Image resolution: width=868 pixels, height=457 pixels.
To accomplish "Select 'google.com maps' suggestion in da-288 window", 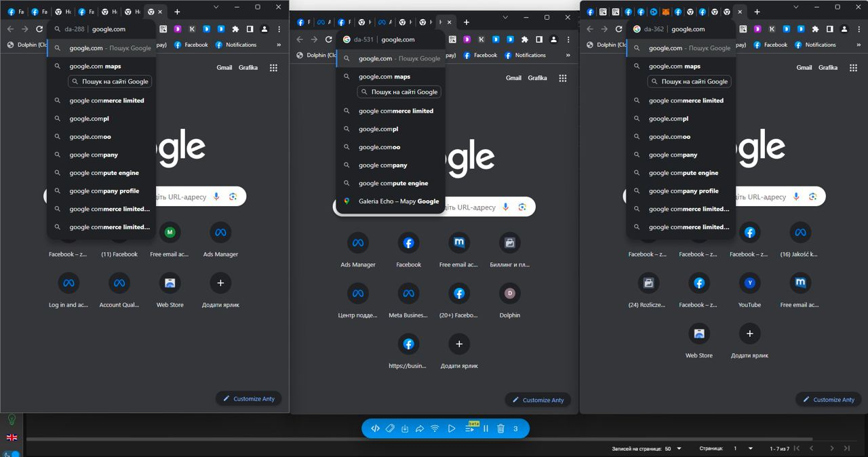I will (102, 66).
